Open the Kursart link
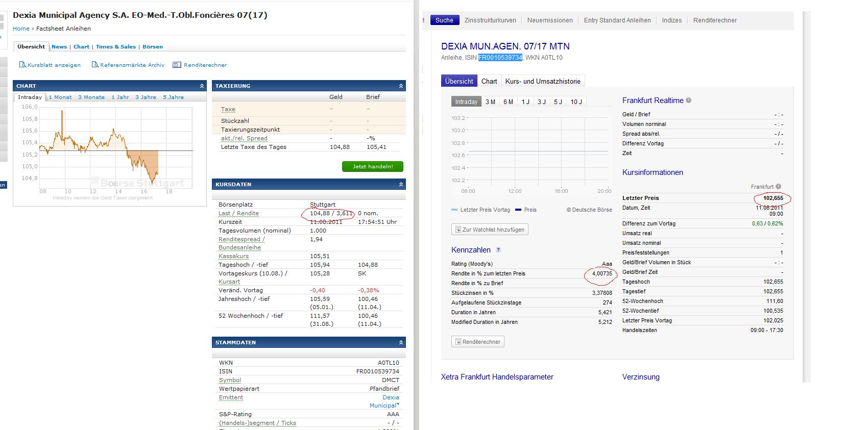This screenshot has height=430, width=868. tap(229, 282)
